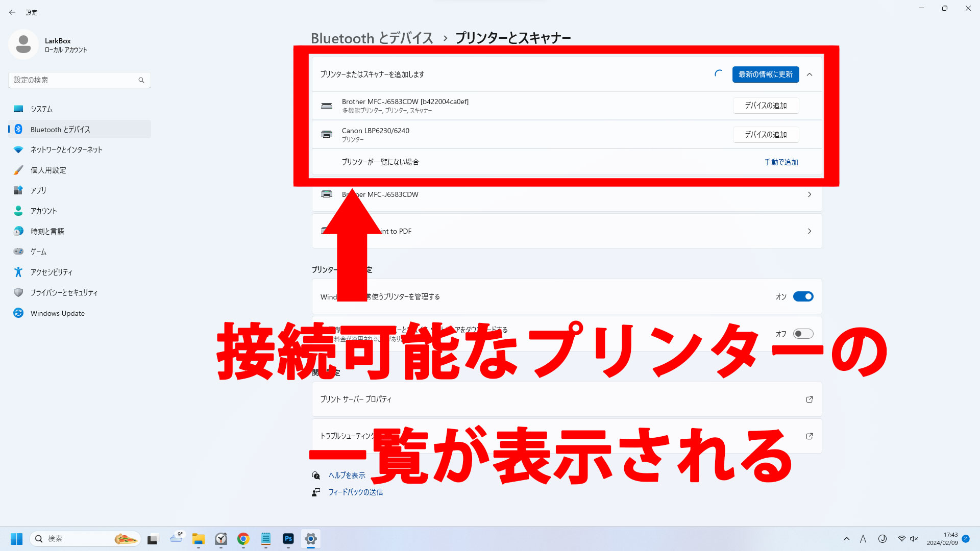Open the weather widget in the taskbar
The width and height of the screenshot is (980, 551).
177,539
